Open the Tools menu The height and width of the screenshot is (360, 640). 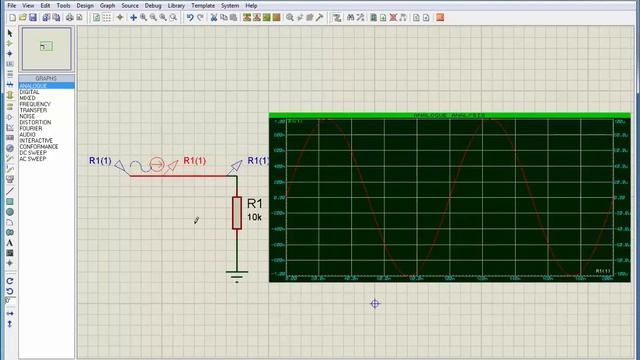click(63, 6)
